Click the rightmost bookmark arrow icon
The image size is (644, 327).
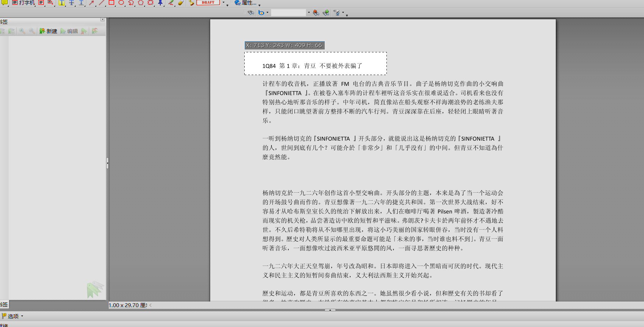click(94, 31)
